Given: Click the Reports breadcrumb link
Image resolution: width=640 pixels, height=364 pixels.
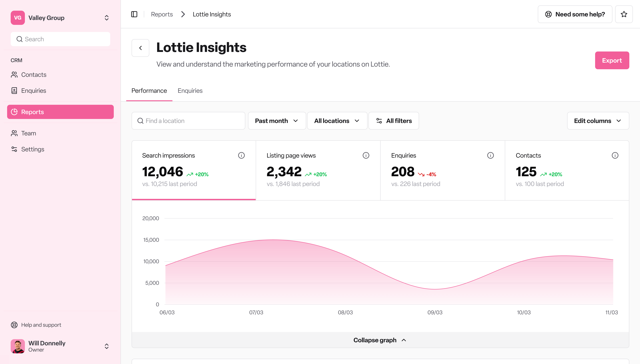Looking at the screenshot, I should (162, 14).
